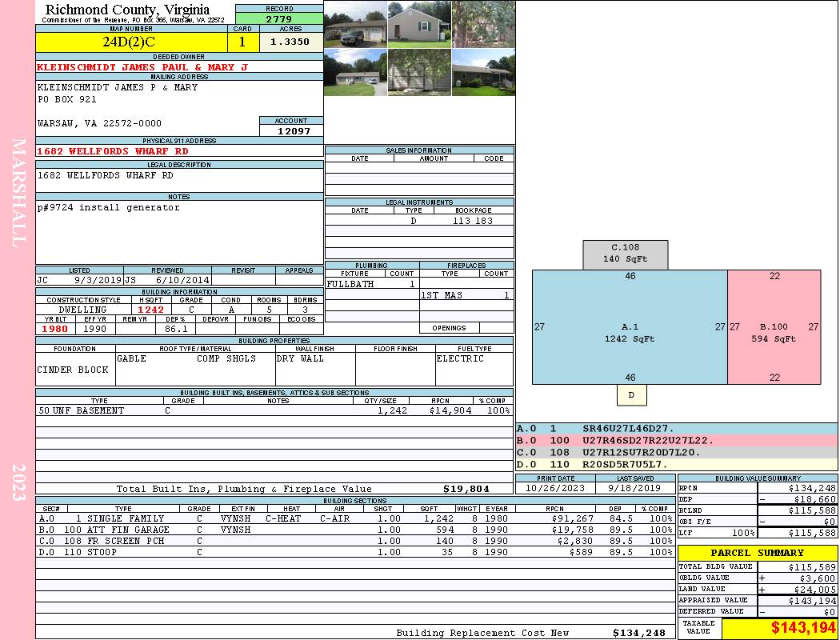Select note p#9724 install generator
The width and height of the screenshot is (840, 640).
point(108,208)
